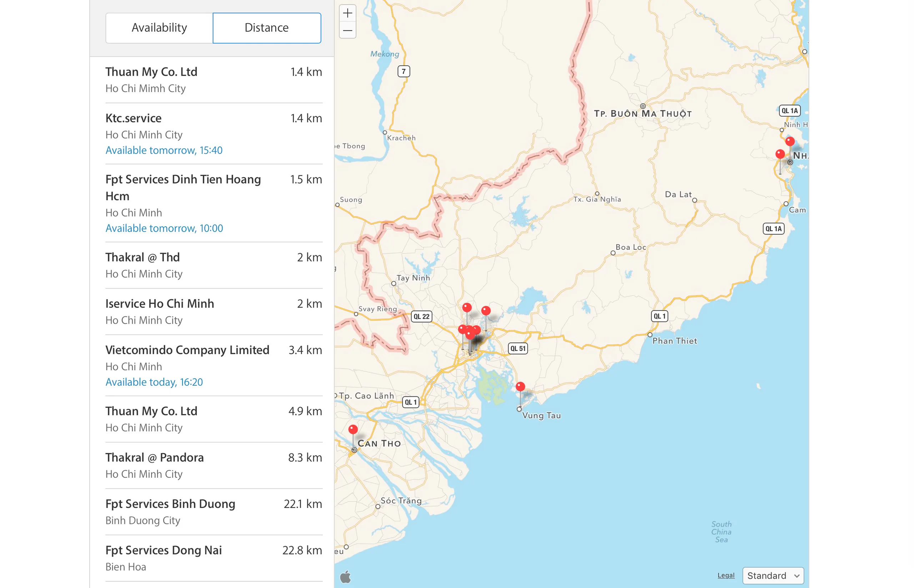This screenshot has width=914, height=588.
Task: Click the QL 51 road marker
Action: point(518,348)
